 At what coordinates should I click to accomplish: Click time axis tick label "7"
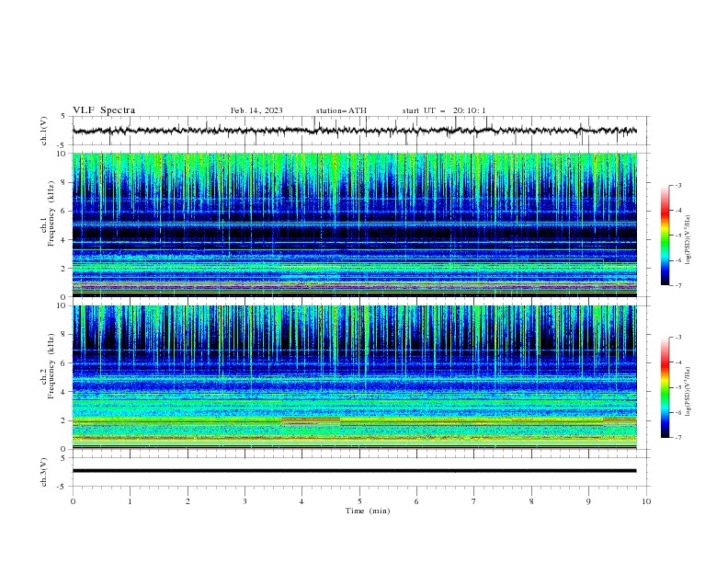[x=474, y=501]
